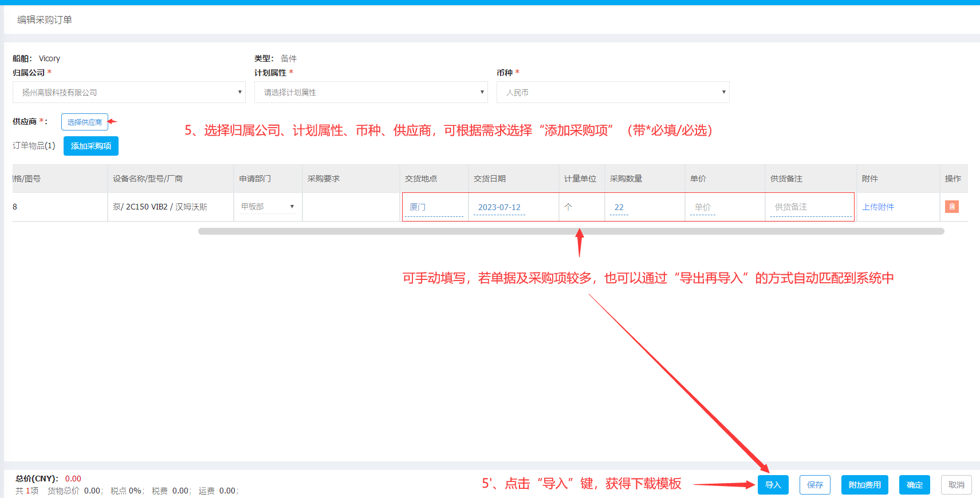Screen dimensions: 980x498
Task: Cancel with the 取消 button
Action: 957,485
